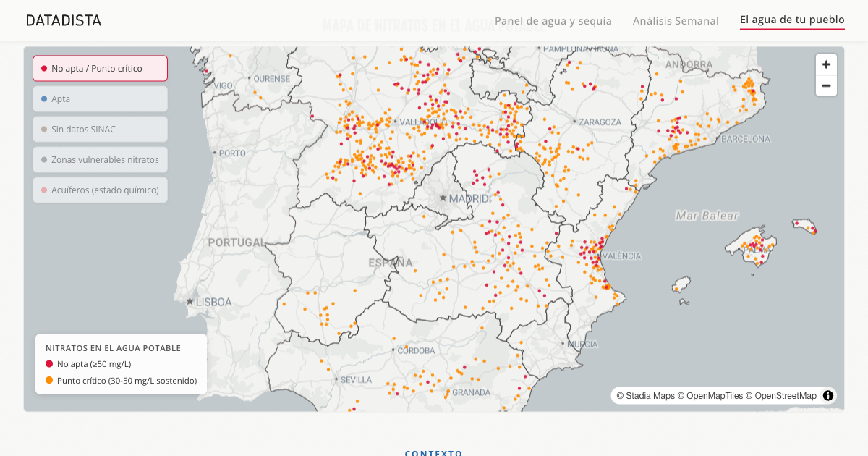This screenshot has width=868, height=456.
Task: Click red No apta legend swatch
Action: pyautogui.click(x=49, y=364)
